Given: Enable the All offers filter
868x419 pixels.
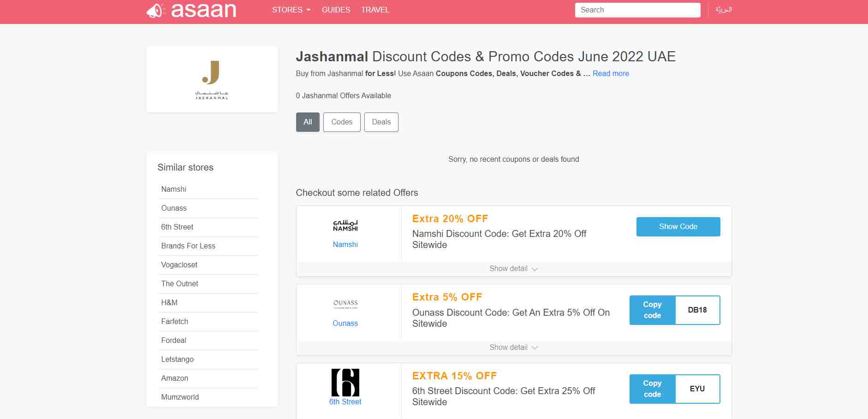Looking at the screenshot, I should (x=307, y=122).
